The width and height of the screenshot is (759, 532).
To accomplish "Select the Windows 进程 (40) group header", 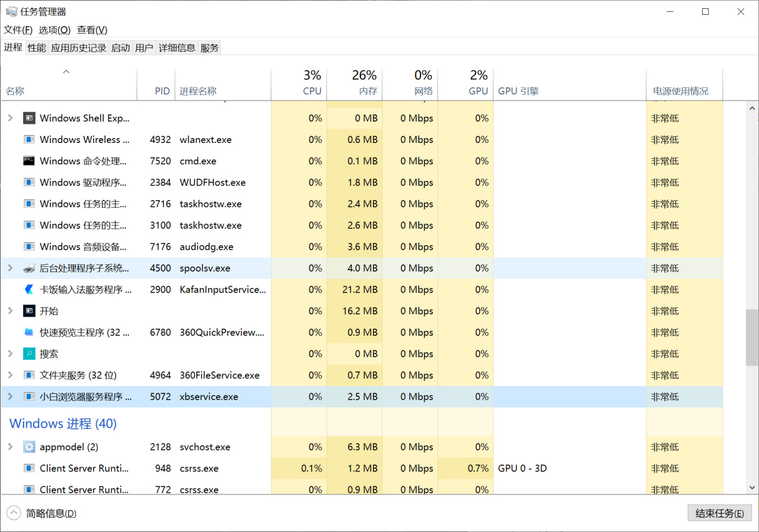I will pos(63,423).
